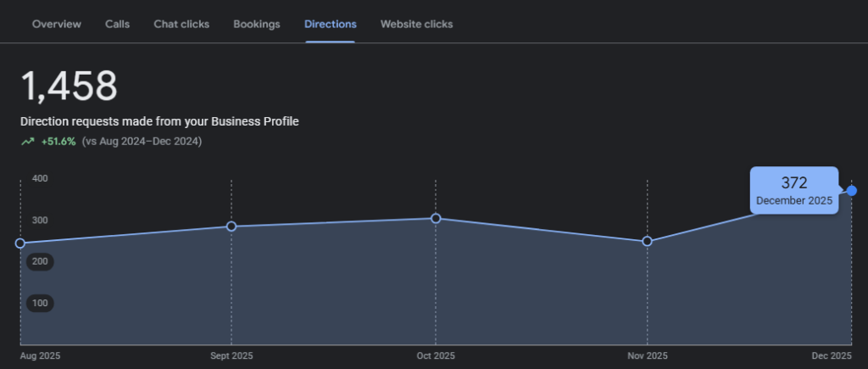868x369 pixels.
Task: Switch to the Calls tab
Action: click(x=117, y=25)
